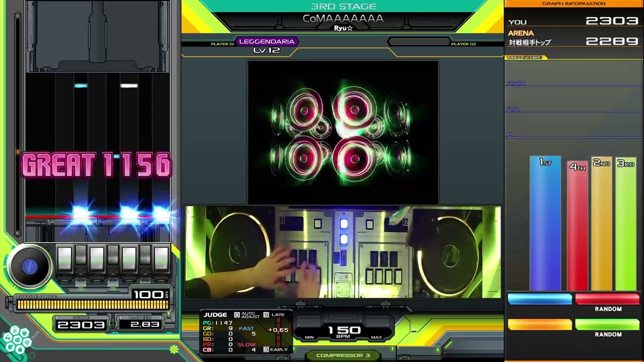This screenshot has height=362, width=644.
Task: Click the AAA rank line
Action: (574, 84)
